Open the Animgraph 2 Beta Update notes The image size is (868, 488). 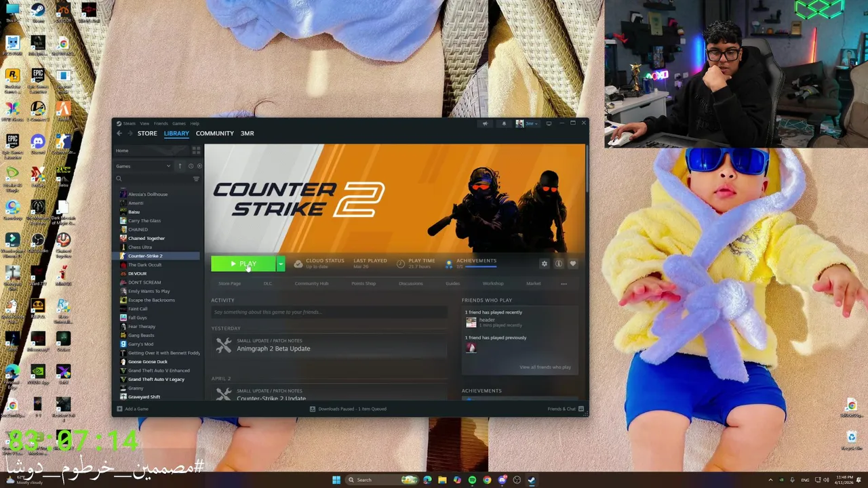coord(273,348)
